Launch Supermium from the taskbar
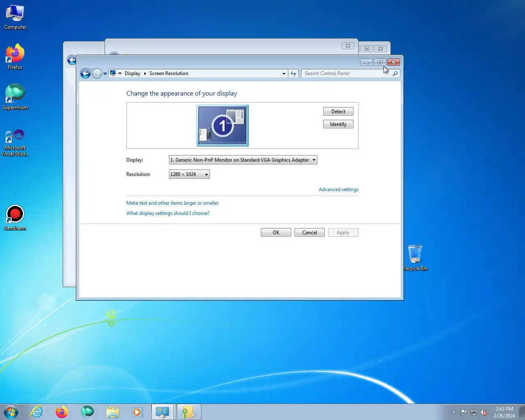This screenshot has width=525, height=420. 87,412
